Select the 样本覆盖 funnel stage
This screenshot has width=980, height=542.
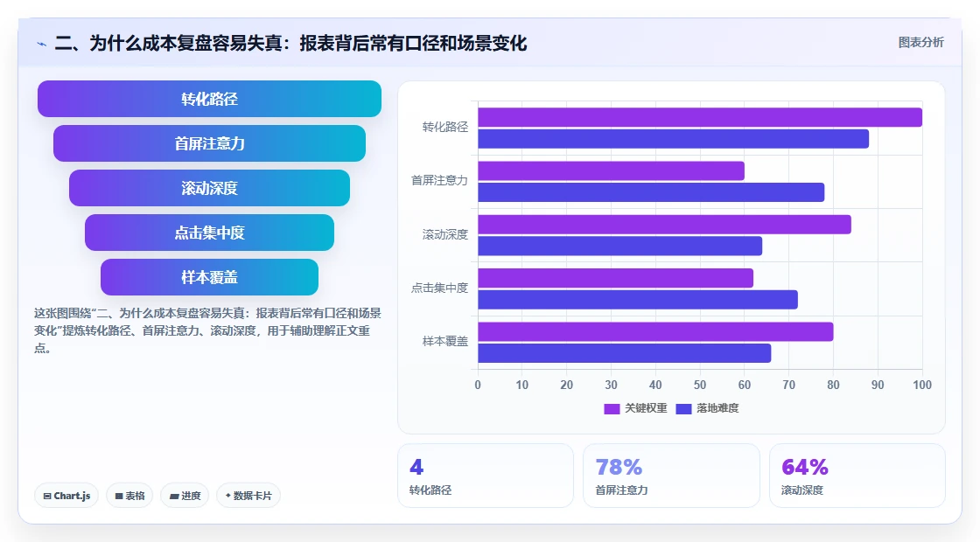209,277
